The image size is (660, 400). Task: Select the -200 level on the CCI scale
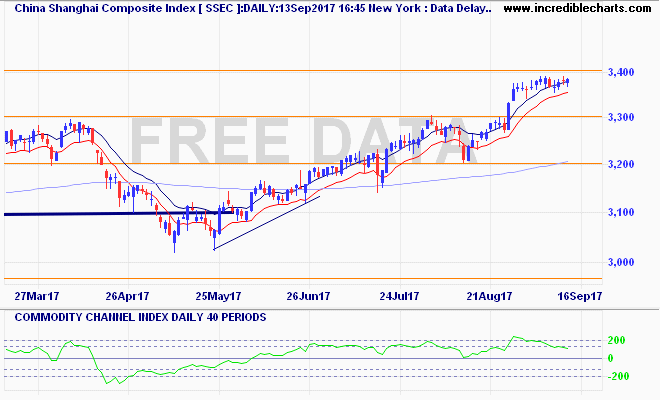[x=618, y=376]
